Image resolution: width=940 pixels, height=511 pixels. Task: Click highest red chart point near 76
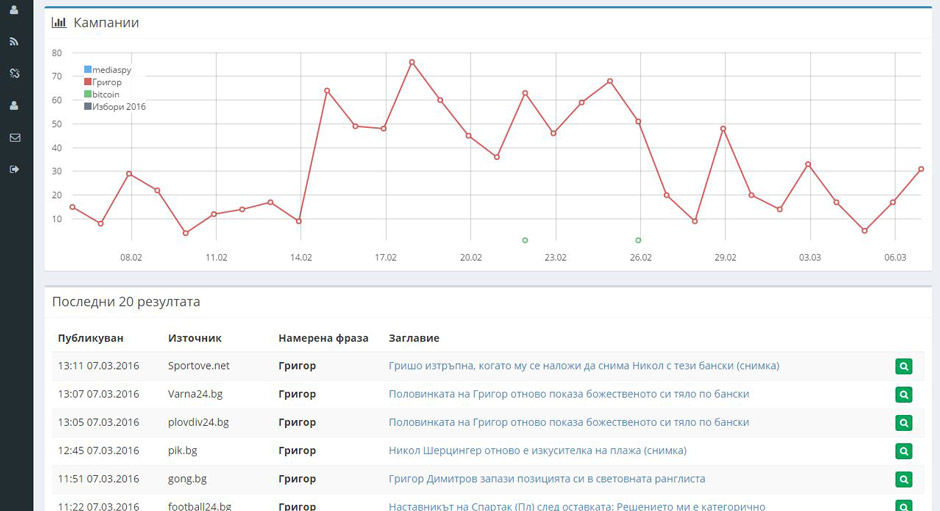click(x=412, y=62)
